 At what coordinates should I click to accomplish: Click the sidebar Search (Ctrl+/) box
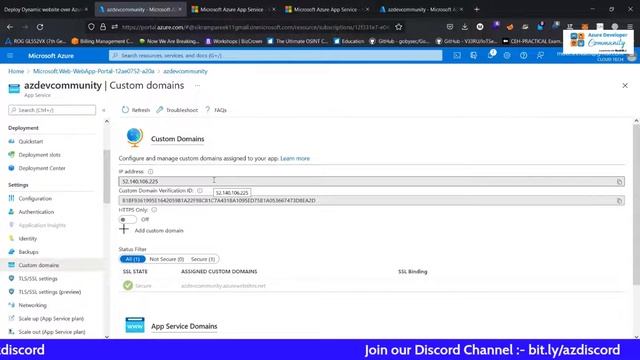(52, 110)
